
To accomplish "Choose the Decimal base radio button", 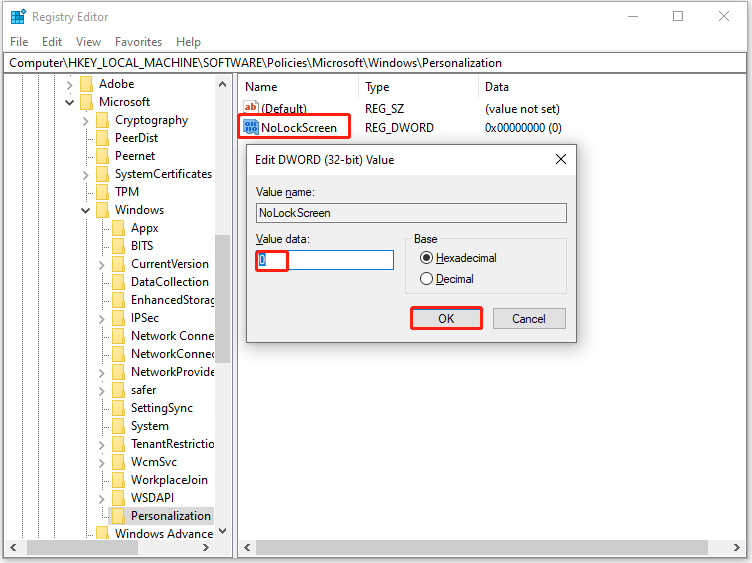I will pyautogui.click(x=426, y=279).
